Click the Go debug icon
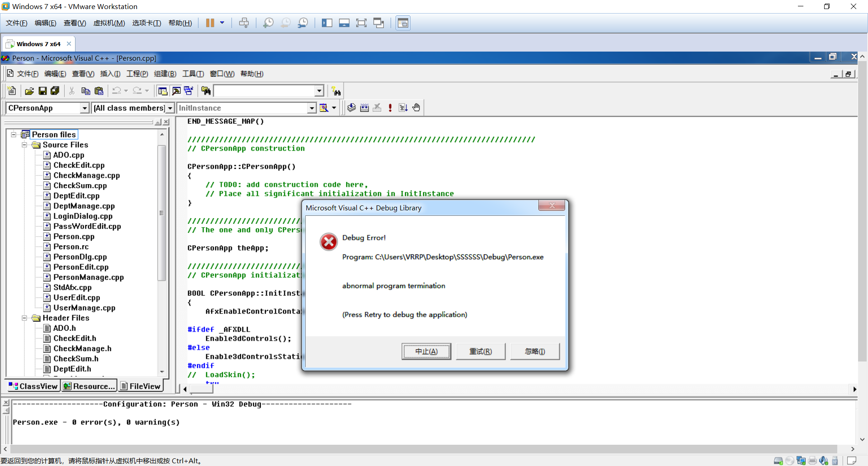Viewport: 868px width, 466px height. pos(403,108)
